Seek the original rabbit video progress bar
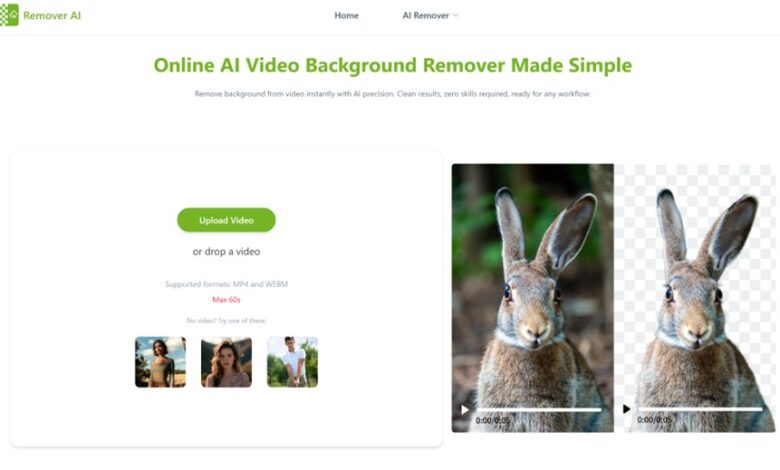Viewport: 780px width, 470px height. coord(539,409)
